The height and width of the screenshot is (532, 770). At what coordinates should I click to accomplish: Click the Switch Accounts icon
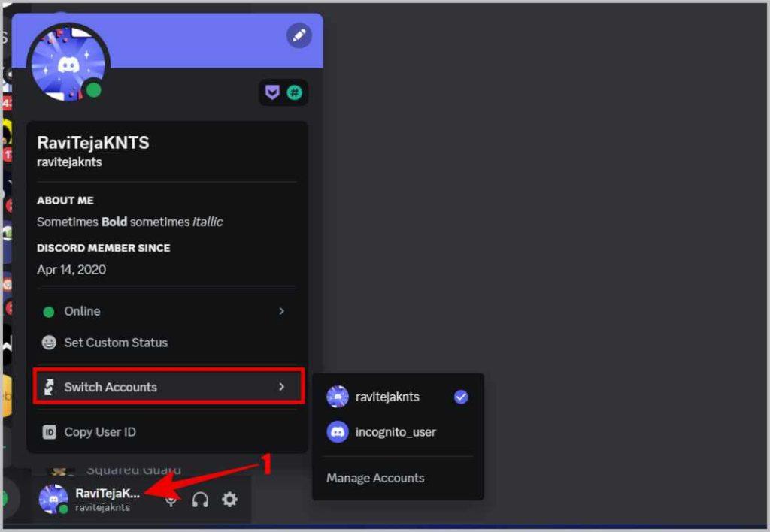(49, 387)
